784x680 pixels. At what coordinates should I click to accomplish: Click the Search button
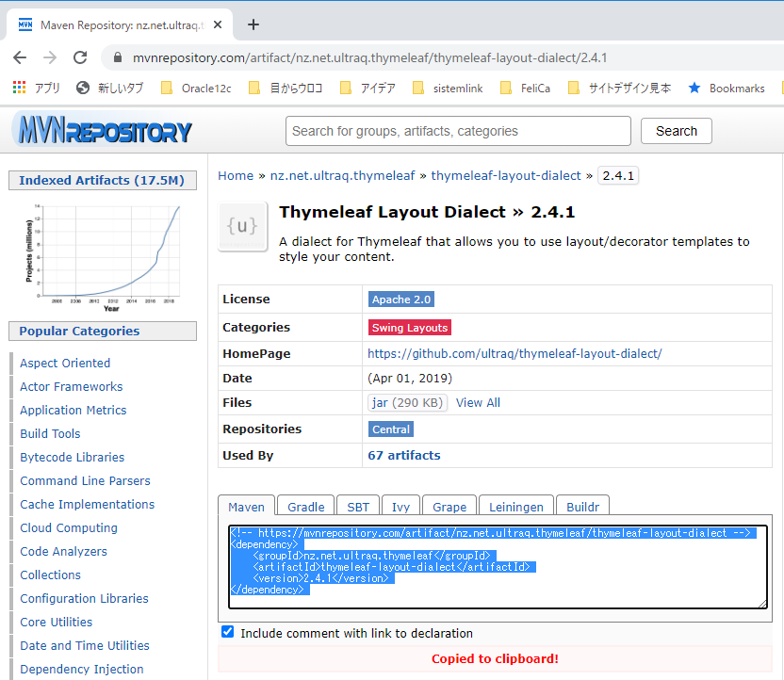pos(676,131)
